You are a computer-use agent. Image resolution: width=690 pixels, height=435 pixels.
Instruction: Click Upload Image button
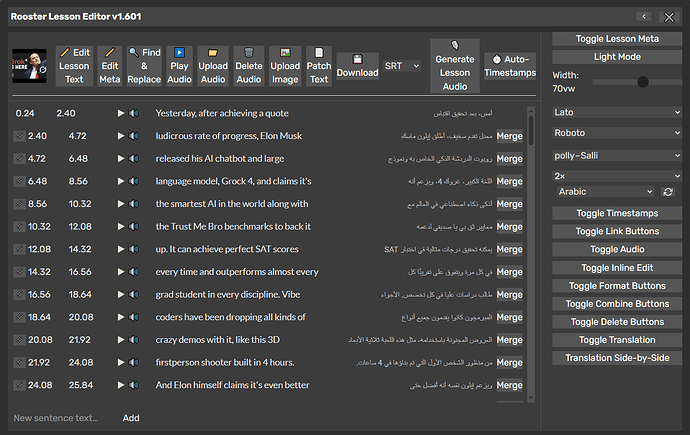pyautogui.click(x=285, y=66)
